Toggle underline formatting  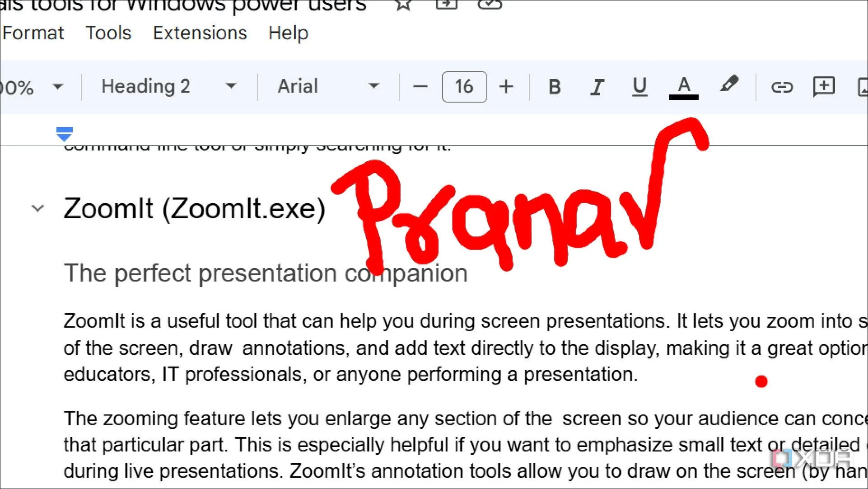pyautogui.click(x=639, y=87)
